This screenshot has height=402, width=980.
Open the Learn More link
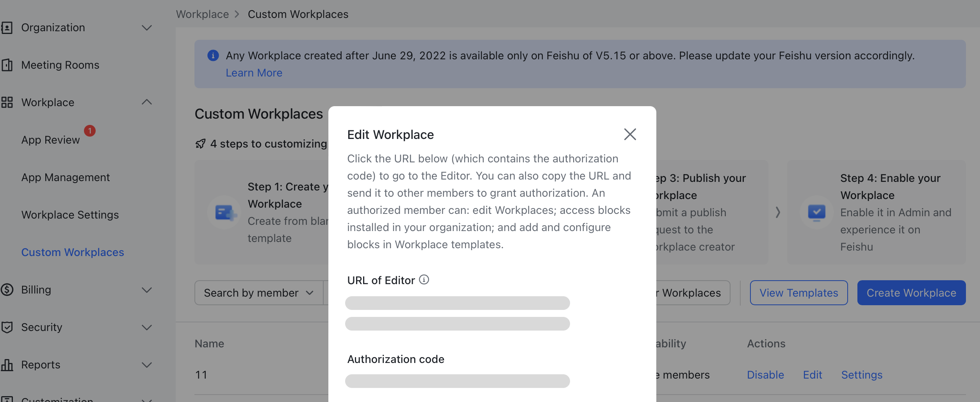pyautogui.click(x=254, y=73)
